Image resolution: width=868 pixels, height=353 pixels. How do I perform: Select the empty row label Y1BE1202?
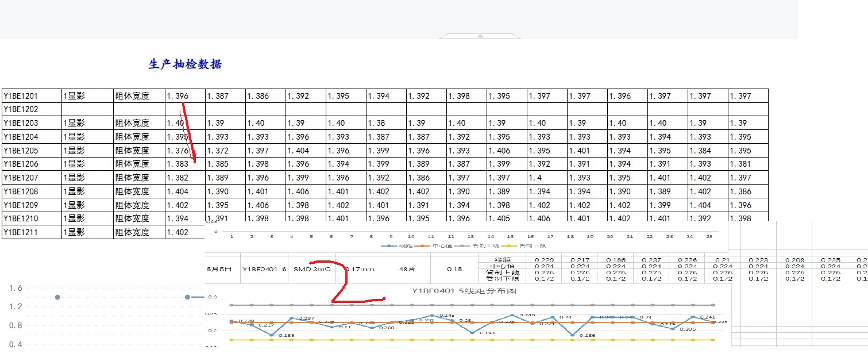[x=21, y=109]
